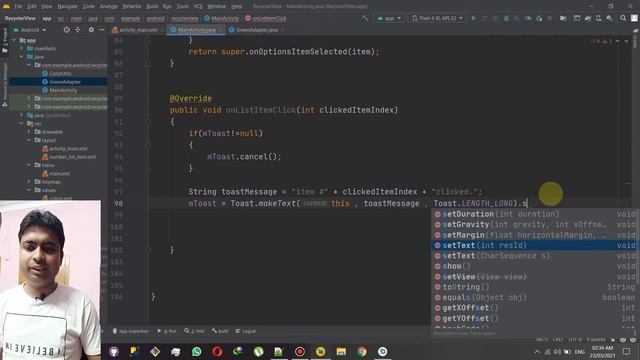640x360 pixels.
Task: Collapse the values folder
Action: (x=29, y=190)
